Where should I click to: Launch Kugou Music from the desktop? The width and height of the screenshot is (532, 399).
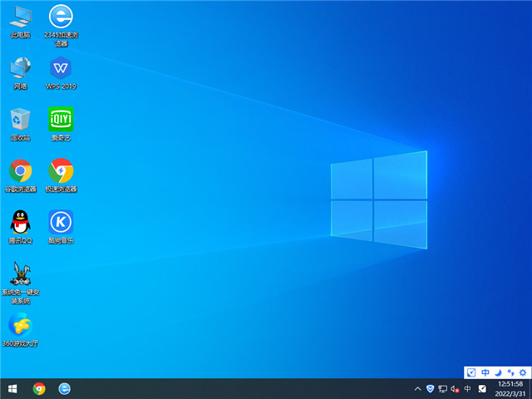[x=61, y=224]
